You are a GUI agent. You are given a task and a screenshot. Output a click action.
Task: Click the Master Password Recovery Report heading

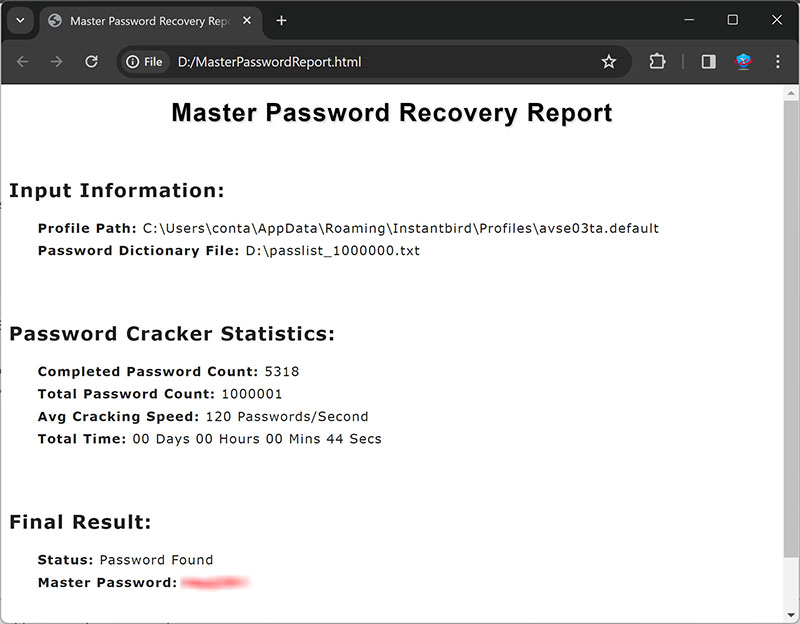click(x=391, y=112)
